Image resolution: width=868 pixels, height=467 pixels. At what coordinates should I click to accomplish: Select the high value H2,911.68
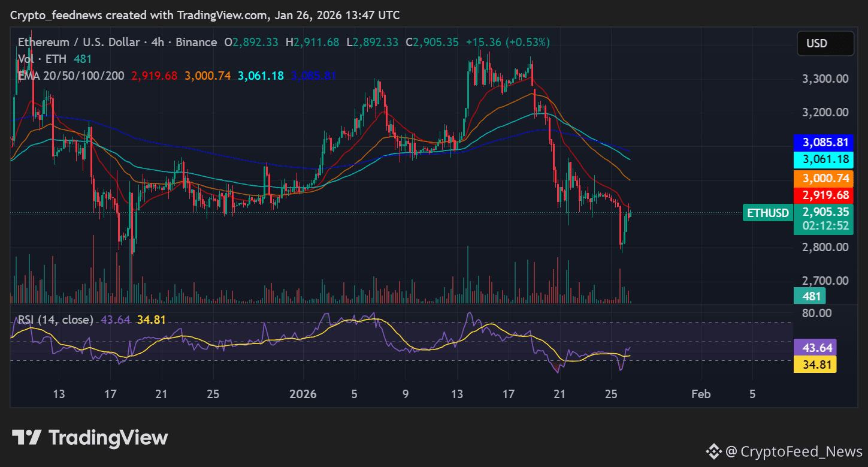312,43
